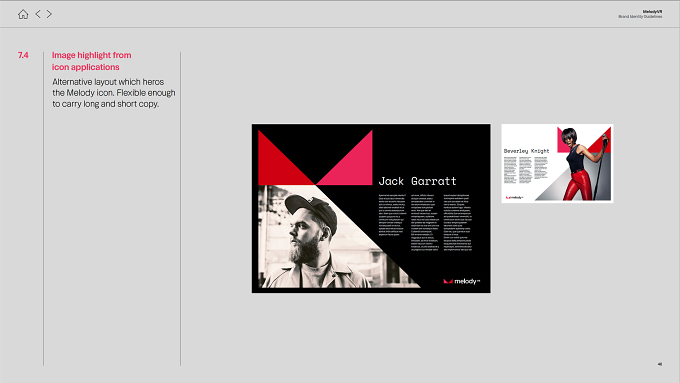Click the Jack Garratt title text
Viewport: 680px width, 383px height.
(x=417, y=181)
